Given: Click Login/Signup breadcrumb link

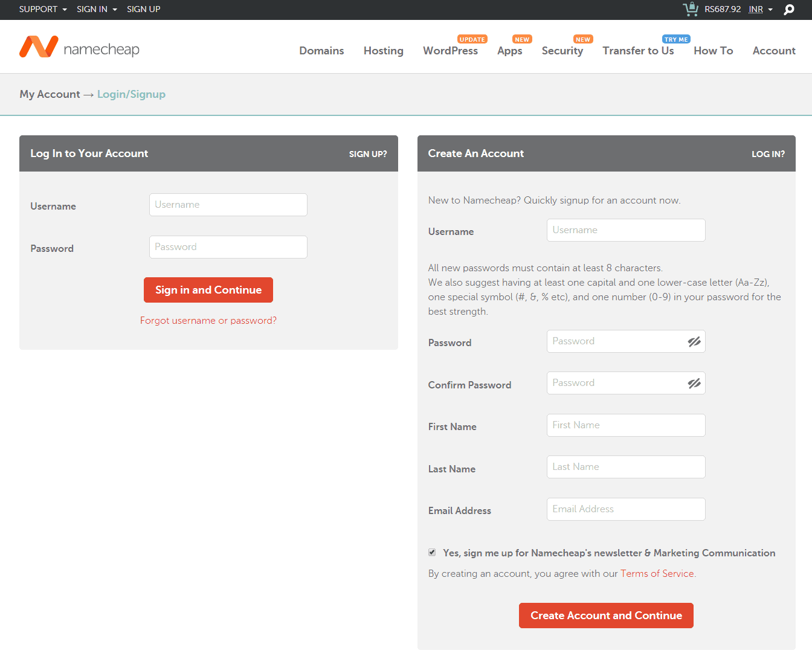Looking at the screenshot, I should pos(131,94).
